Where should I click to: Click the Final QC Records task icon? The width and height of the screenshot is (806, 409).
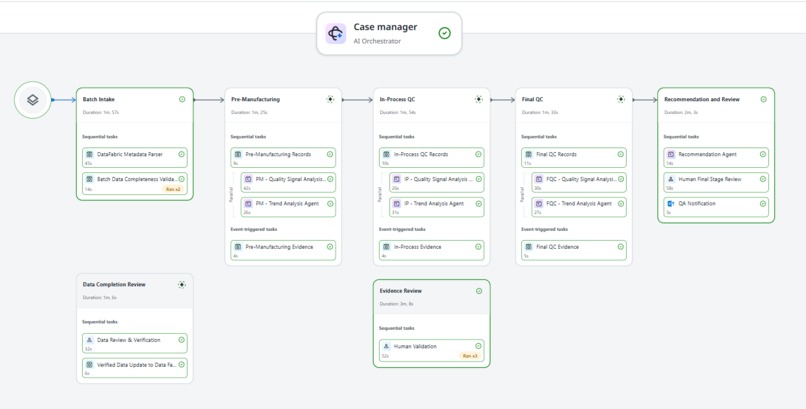coord(529,154)
